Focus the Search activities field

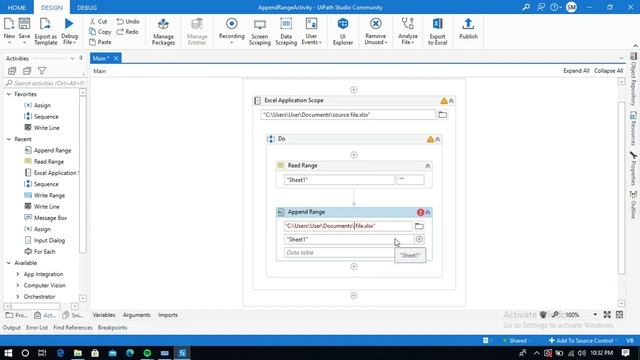point(45,83)
